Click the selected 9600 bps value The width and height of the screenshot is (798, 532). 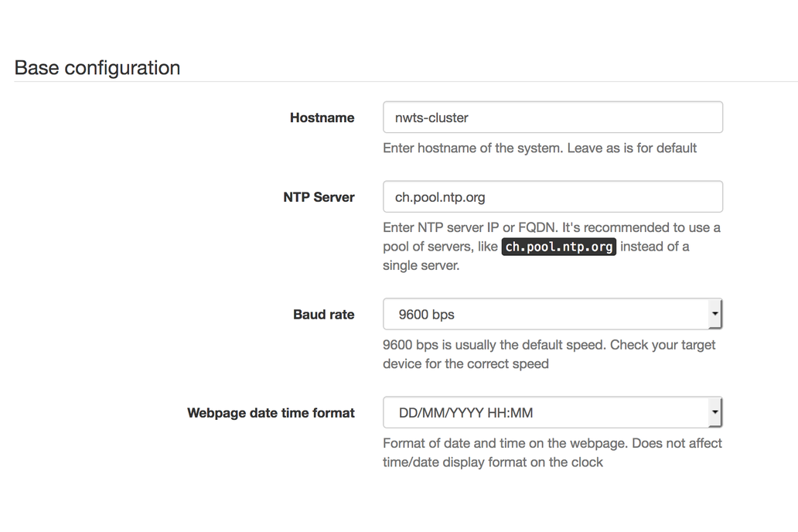pos(426,315)
